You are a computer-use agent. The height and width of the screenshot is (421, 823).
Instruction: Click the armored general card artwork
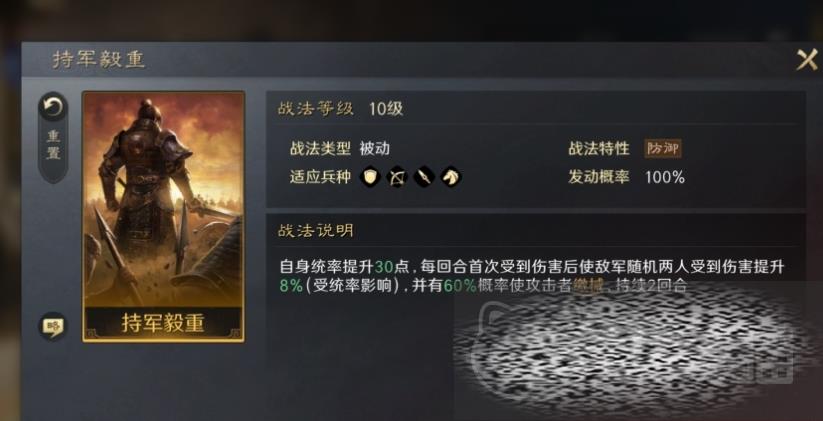coord(163,199)
